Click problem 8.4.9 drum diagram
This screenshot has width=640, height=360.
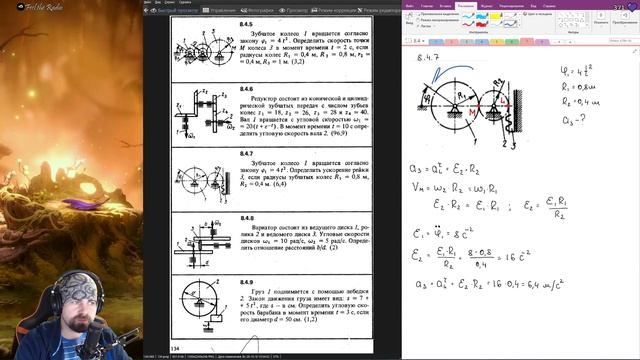tap(201, 306)
